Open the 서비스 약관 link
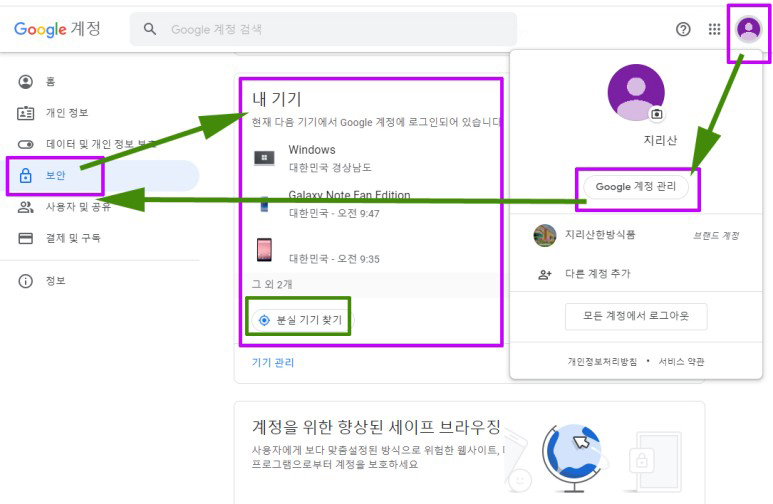The image size is (773, 504). [x=681, y=362]
